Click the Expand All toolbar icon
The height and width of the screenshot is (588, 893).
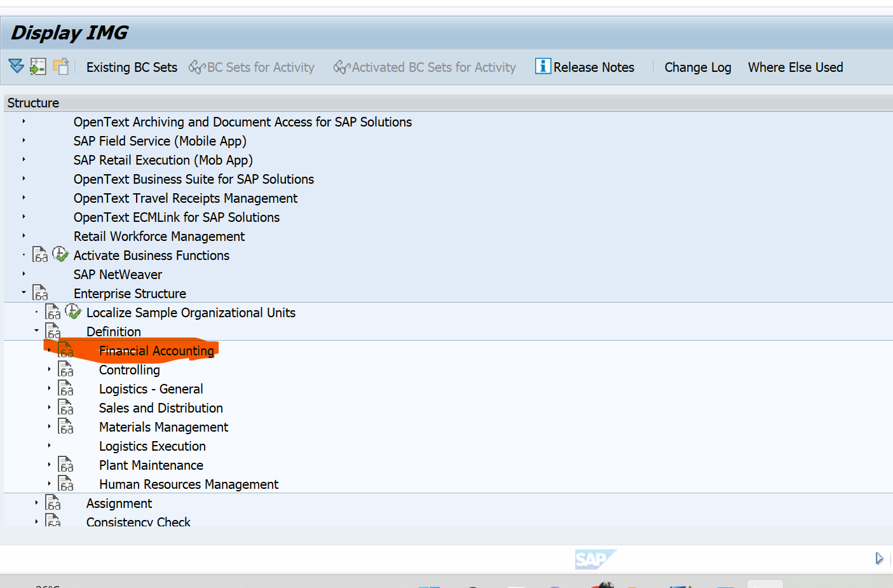[x=17, y=66]
